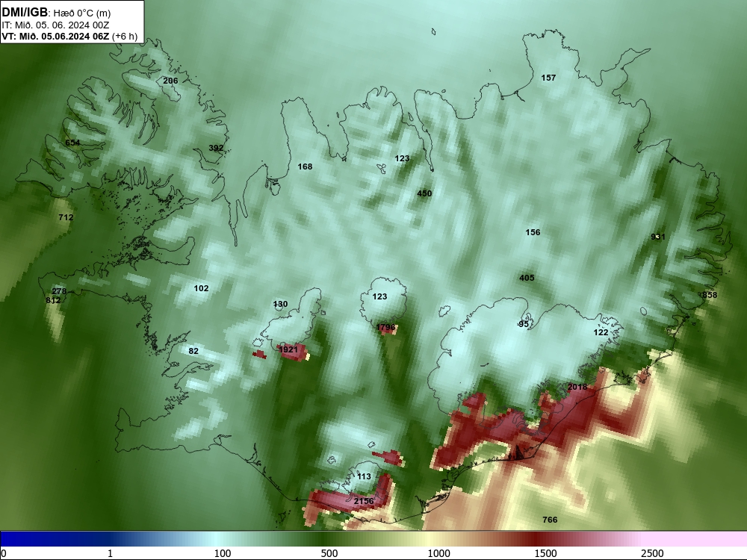747x560 pixels.
Task: Click the 'VT: Mið. 05.06.2024 06Z' line
Action: (x=55, y=36)
